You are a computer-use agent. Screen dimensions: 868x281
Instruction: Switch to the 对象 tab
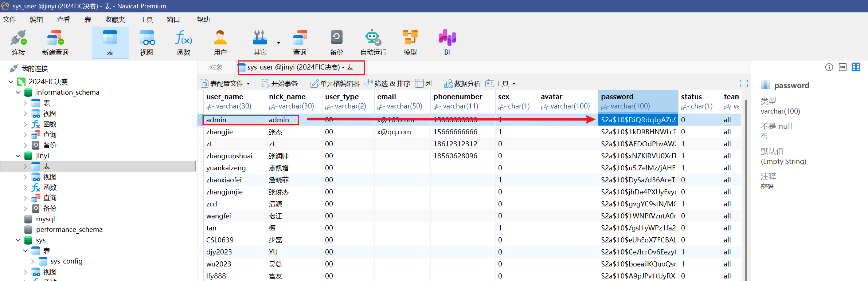[216, 67]
